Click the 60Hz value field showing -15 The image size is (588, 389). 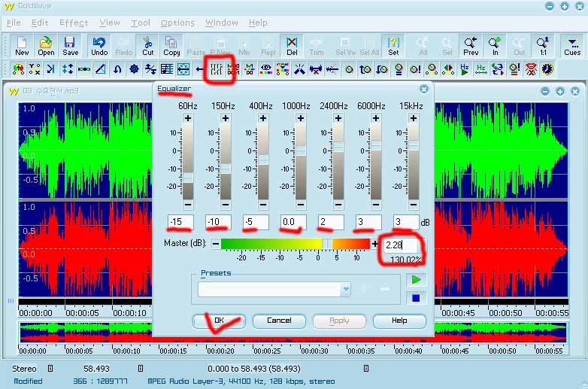pyautogui.click(x=180, y=222)
